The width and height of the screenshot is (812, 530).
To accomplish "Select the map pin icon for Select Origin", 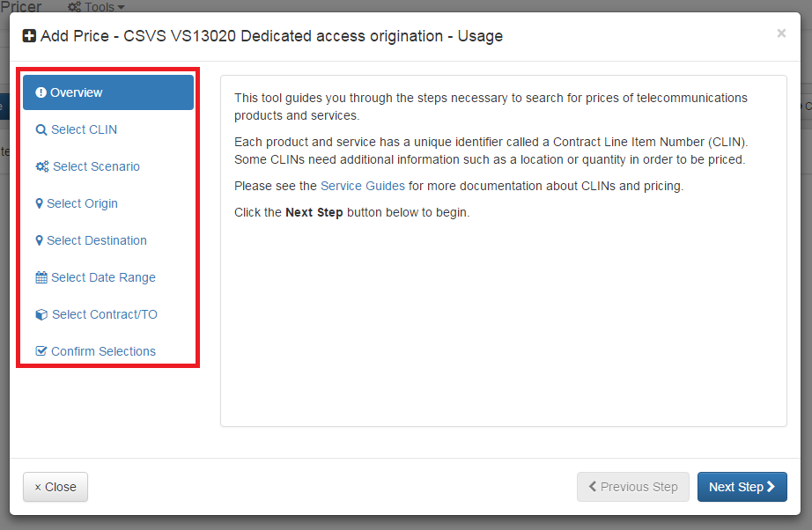I will pos(41,202).
